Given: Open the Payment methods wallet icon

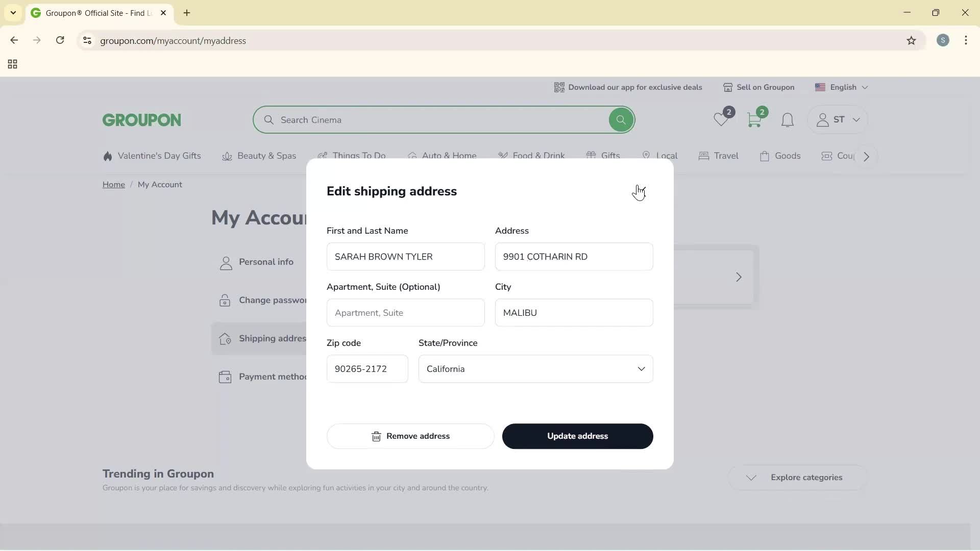Looking at the screenshot, I should click(x=225, y=377).
